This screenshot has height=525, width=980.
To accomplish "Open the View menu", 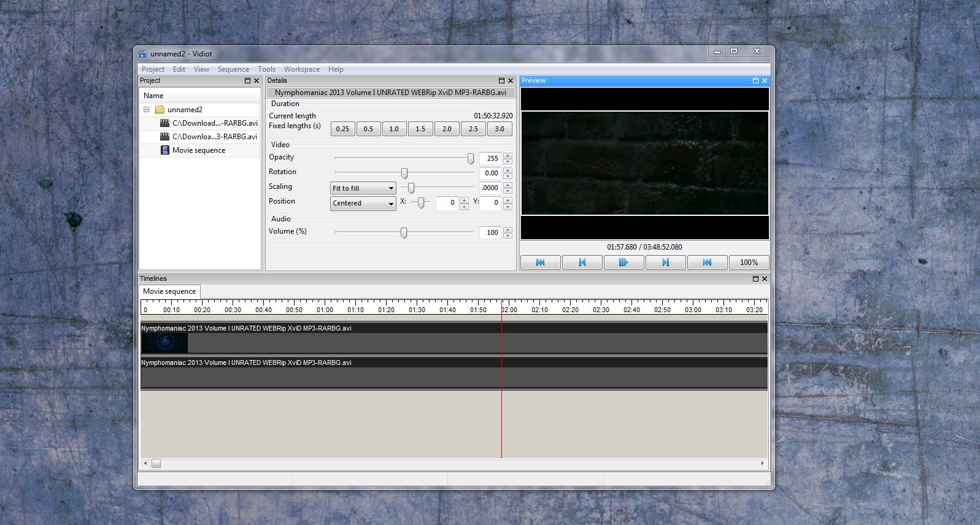I will click(x=201, y=69).
